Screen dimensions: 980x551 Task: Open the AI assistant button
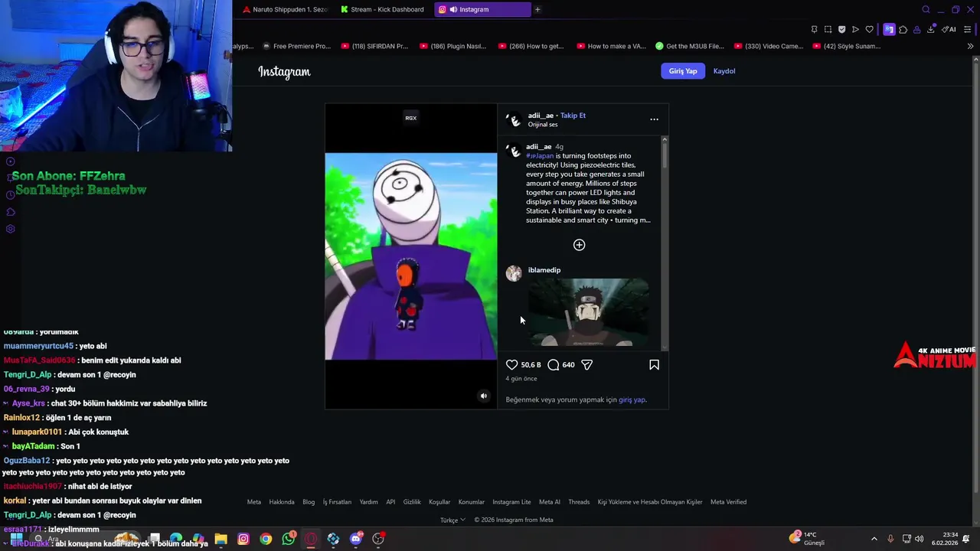click(x=949, y=29)
